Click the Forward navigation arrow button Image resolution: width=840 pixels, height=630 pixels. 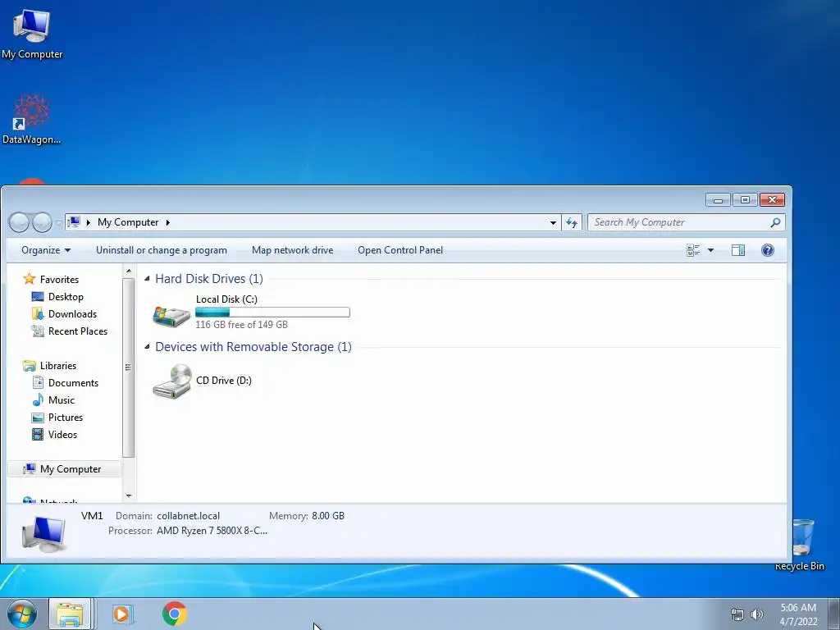coord(42,222)
